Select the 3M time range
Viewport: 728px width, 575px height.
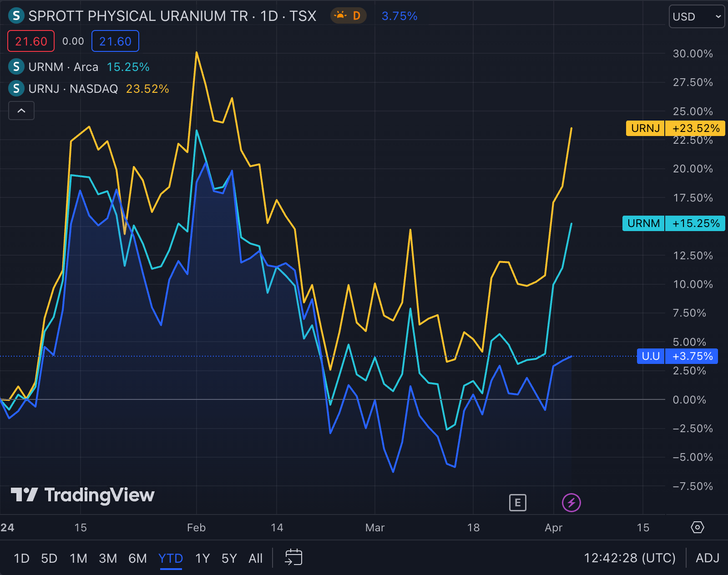(x=108, y=558)
